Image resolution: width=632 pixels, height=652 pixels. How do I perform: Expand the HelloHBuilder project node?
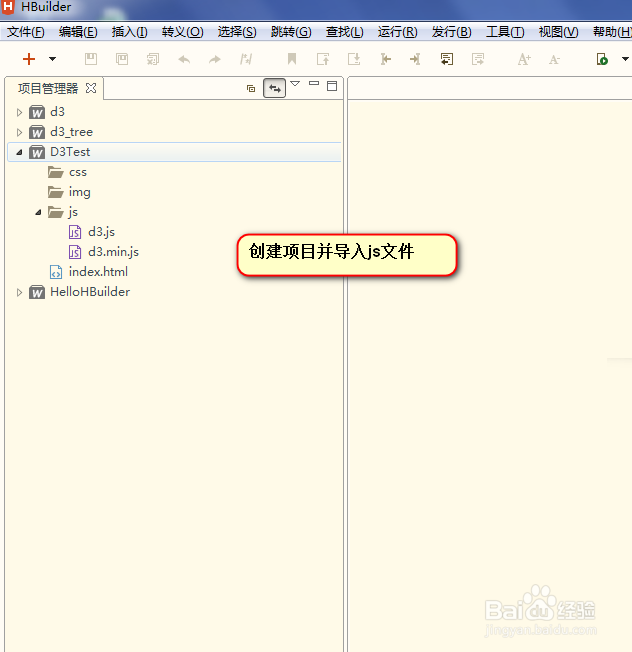(x=19, y=292)
